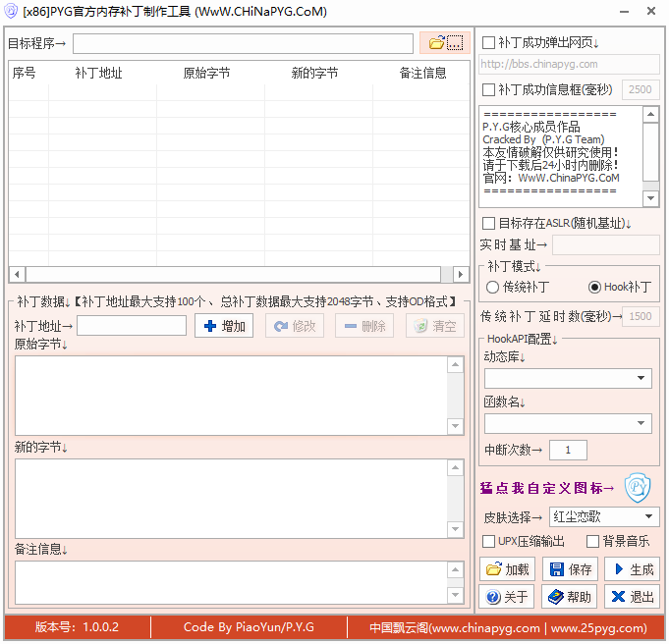Image resolution: width=669 pixels, height=644 pixels.
Task: Click the PYG shield custom icon
Action: click(639, 486)
